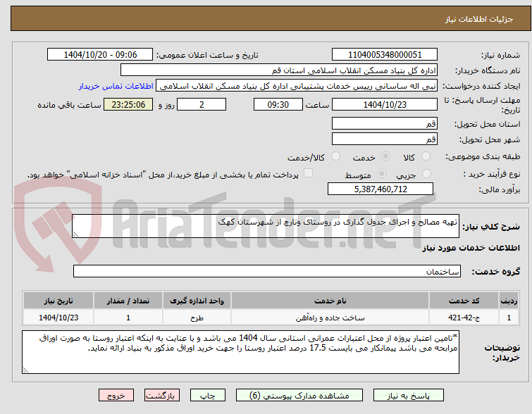Viewport: 532px width, 414px height.
Task: Choose the متوسط purchase type option
Action: tap(382, 174)
